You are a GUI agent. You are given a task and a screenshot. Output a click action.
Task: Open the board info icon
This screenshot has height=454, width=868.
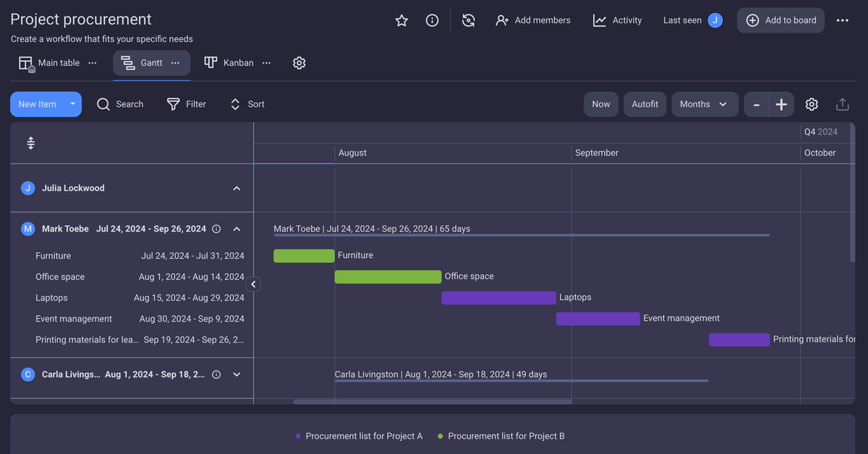[x=432, y=20]
